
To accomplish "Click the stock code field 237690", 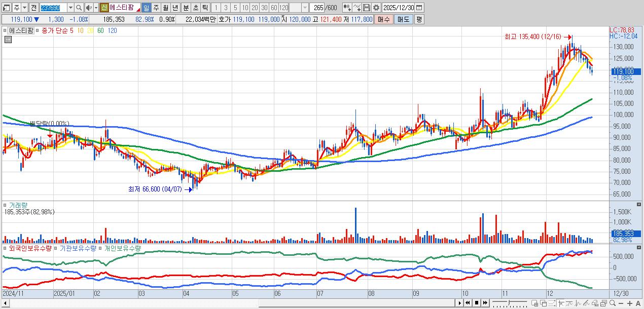I will [x=53, y=8].
